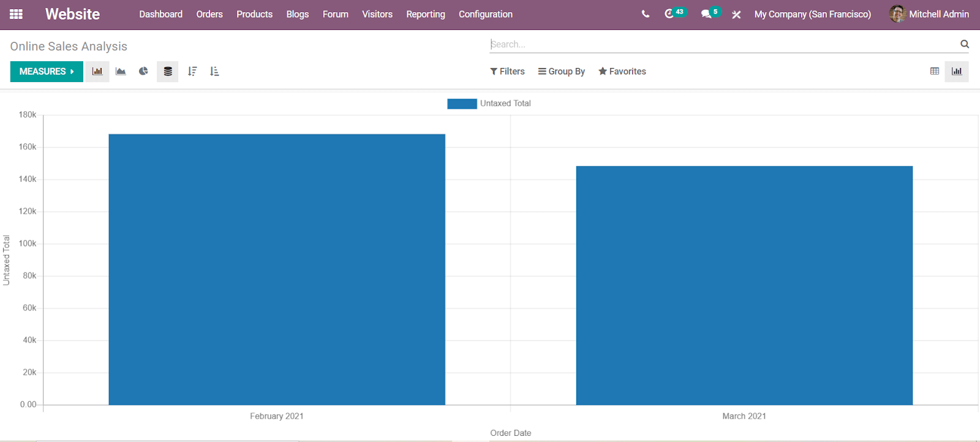Switch to pivot table view

(x=935, y=72)
